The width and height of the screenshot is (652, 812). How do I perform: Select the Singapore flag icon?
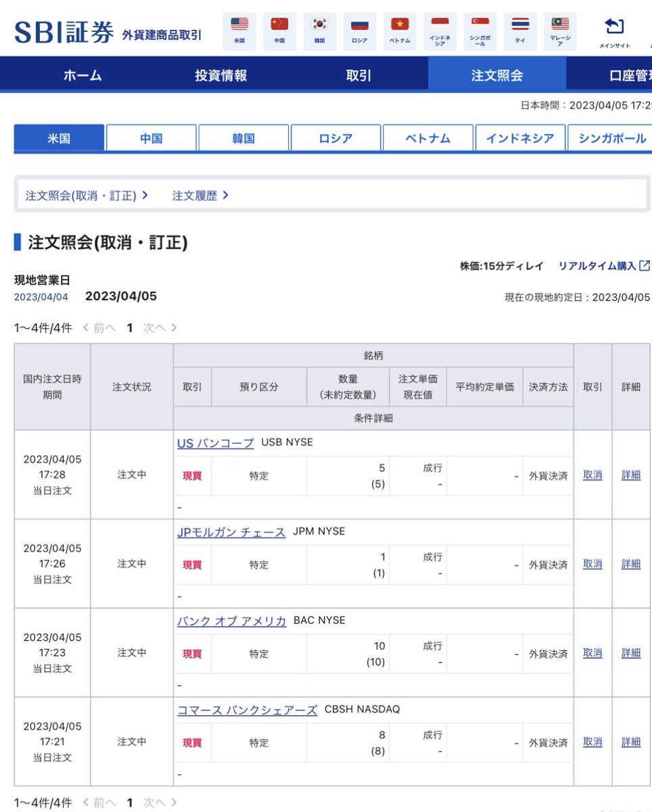click(x=480, y=31)
